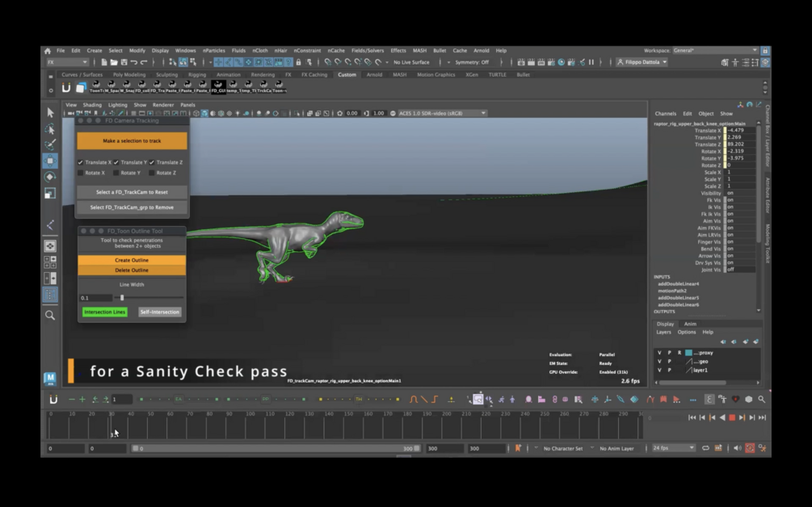Toggle loop playback icon

point(705,448)
